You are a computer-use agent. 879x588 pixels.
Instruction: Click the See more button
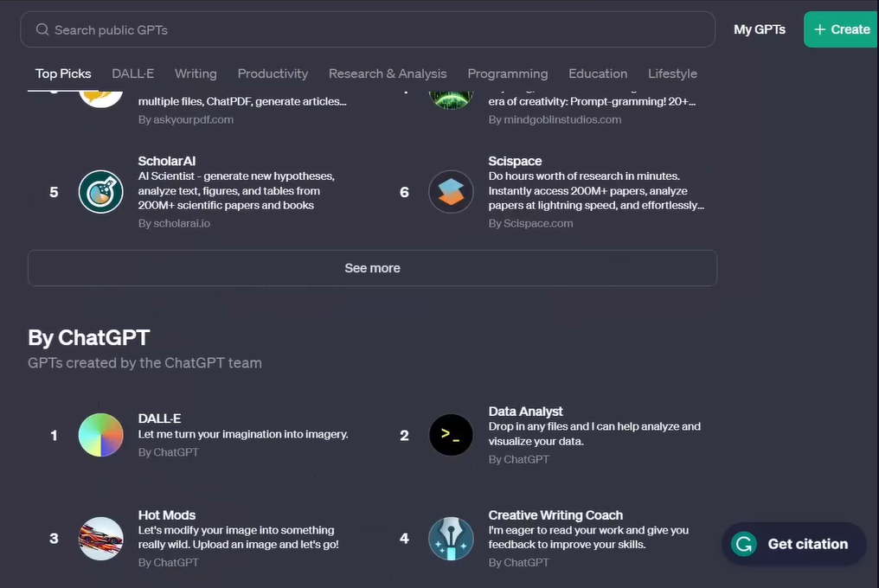click(x=372, y=268)
